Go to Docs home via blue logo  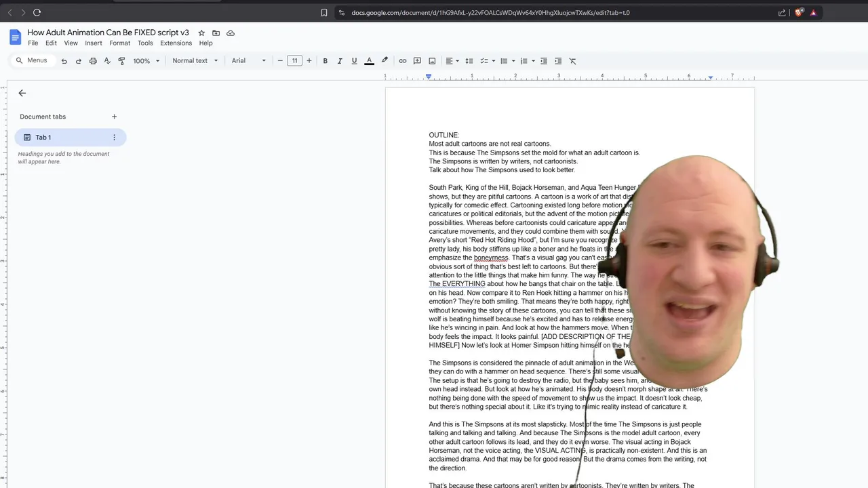(15, 37)
